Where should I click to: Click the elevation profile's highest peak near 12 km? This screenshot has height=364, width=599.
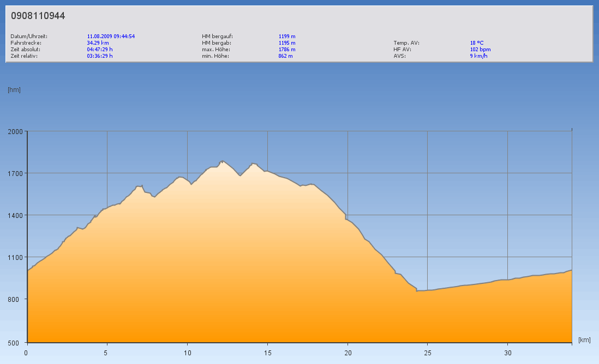(x=221, y=161)
